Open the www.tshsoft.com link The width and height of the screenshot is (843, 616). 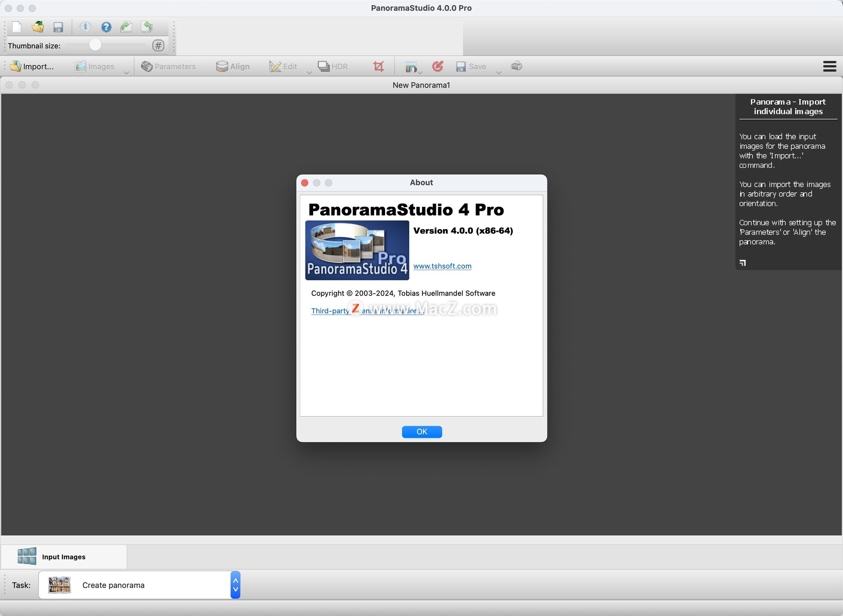coord(442,266)
